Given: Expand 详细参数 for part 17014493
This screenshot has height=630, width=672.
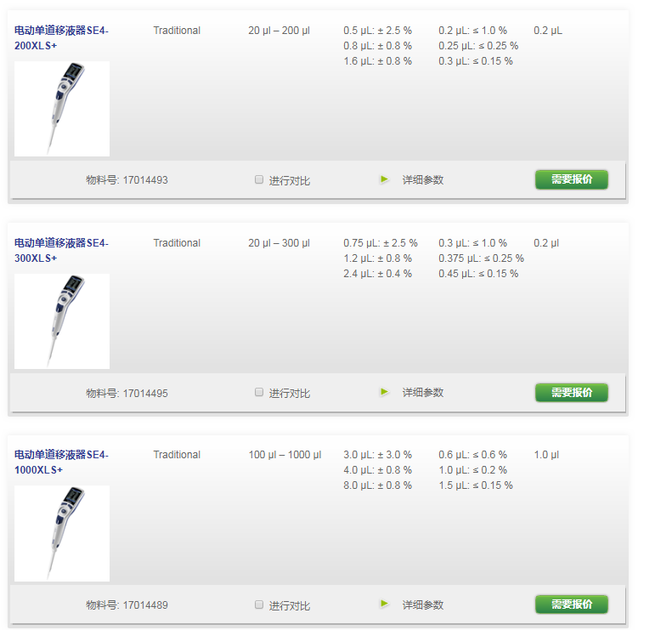Looking at the screenshot, I should [x=422, y=179].
